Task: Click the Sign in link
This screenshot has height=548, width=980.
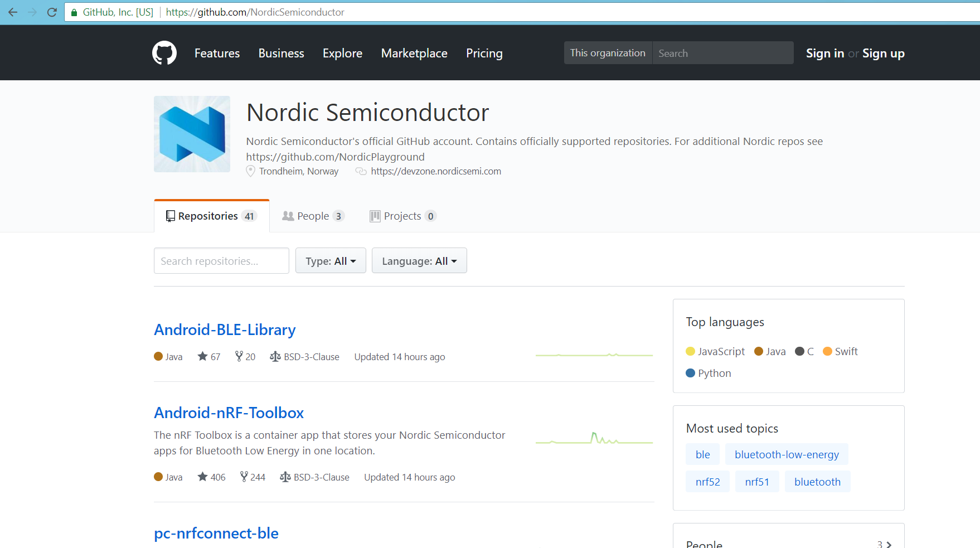Action: (825, 53)
